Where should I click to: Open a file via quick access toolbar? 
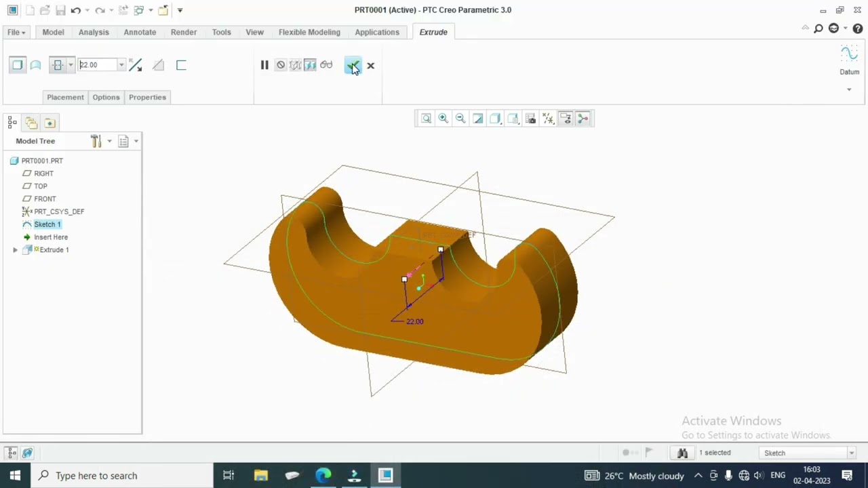[x=45, y=10]
